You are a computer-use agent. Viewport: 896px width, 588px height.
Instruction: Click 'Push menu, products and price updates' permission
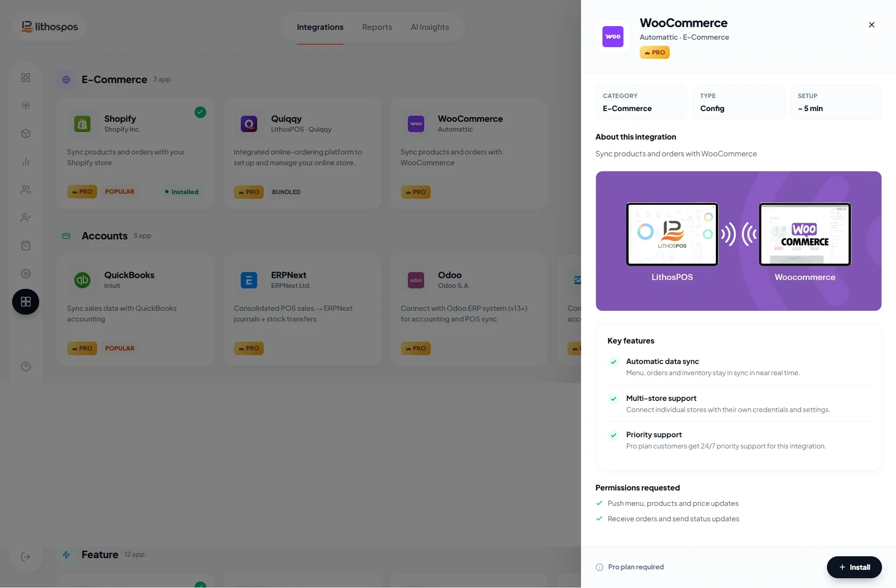point(673,503)
